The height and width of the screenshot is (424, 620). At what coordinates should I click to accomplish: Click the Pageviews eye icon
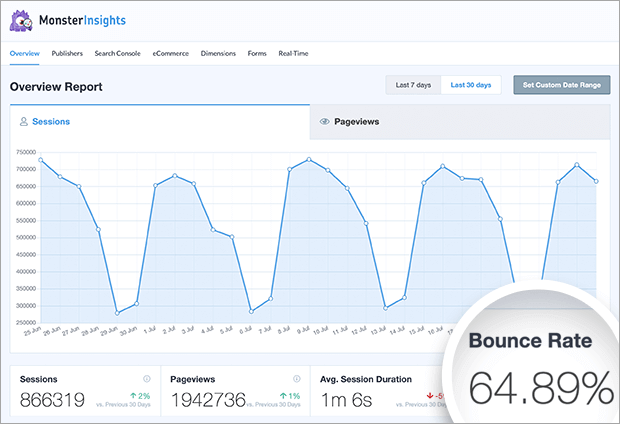point(324,122)
